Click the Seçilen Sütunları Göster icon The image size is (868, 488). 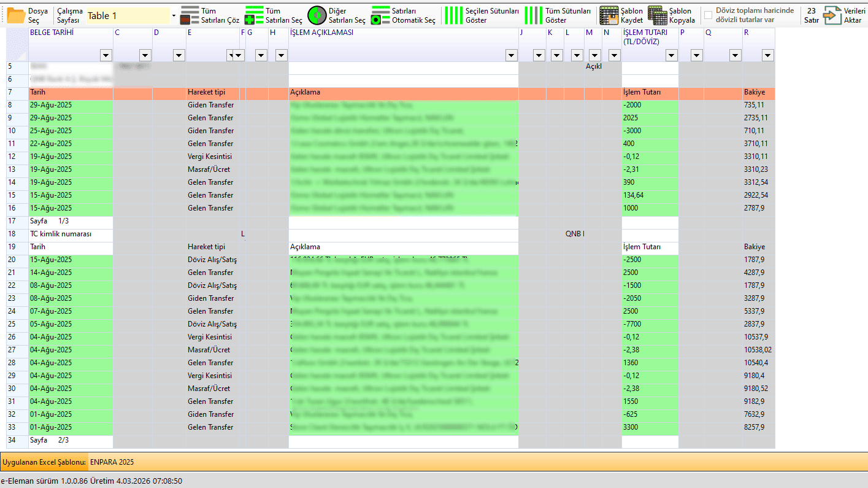pos(453,15)
